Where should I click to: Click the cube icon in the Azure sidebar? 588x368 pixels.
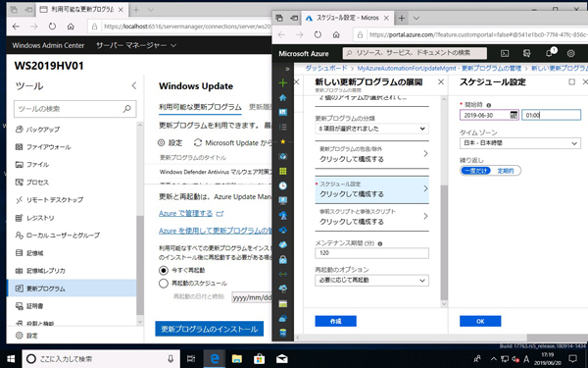(x=283, y=156)
